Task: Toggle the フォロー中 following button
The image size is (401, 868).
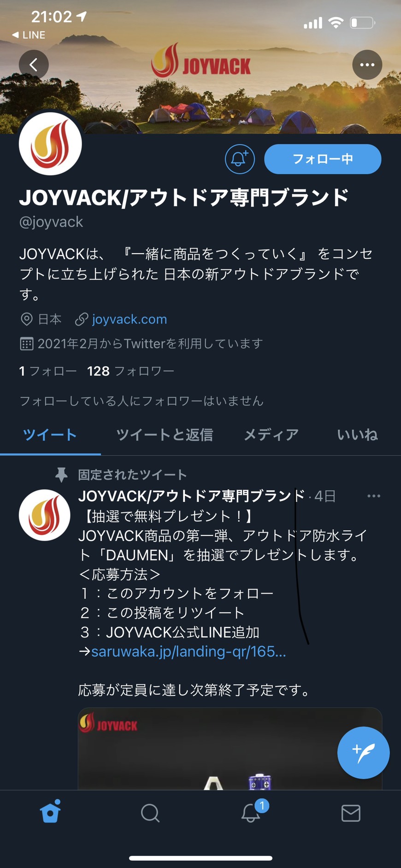Action: tap(323, 159)
